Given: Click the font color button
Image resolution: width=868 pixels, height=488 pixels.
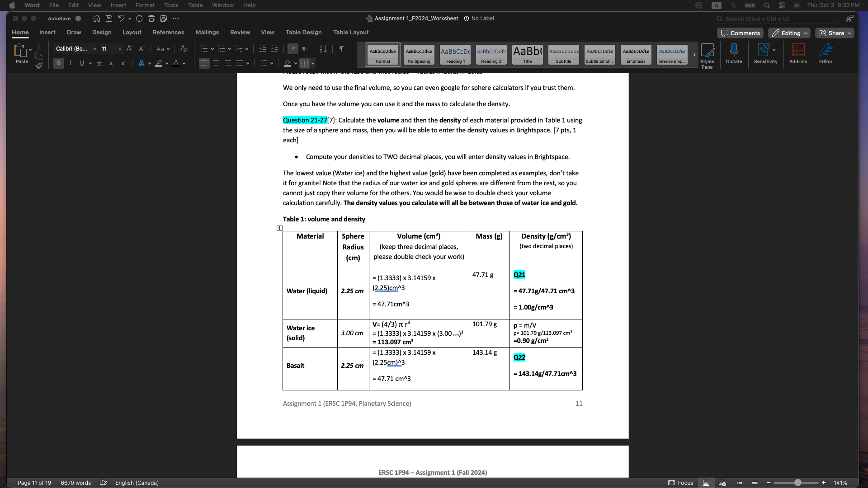Looking at the screenshot, I should 176,64.
